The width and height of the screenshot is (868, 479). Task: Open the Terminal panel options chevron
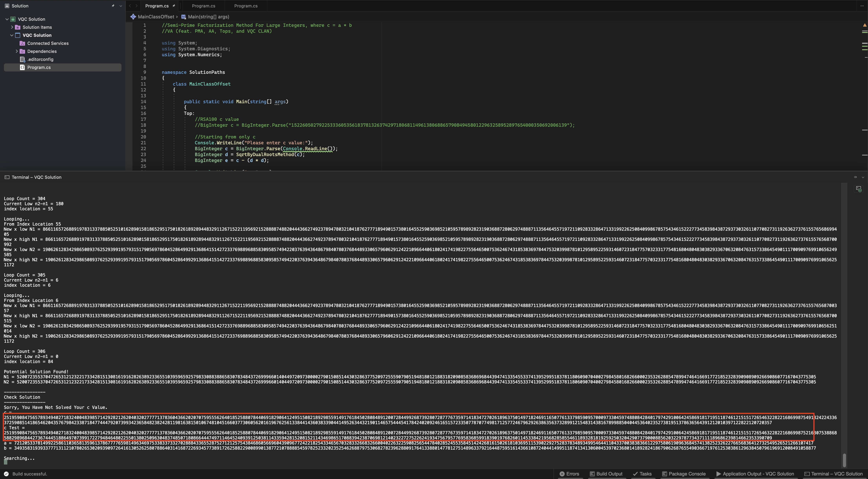[863, 177]
